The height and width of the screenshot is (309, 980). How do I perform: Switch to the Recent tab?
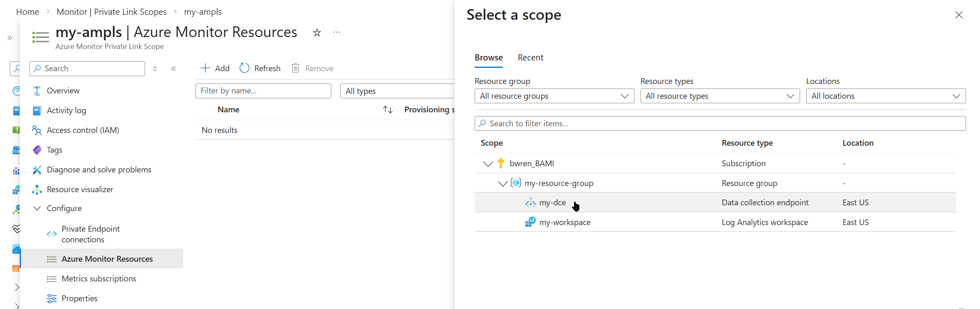click(530, 58)
